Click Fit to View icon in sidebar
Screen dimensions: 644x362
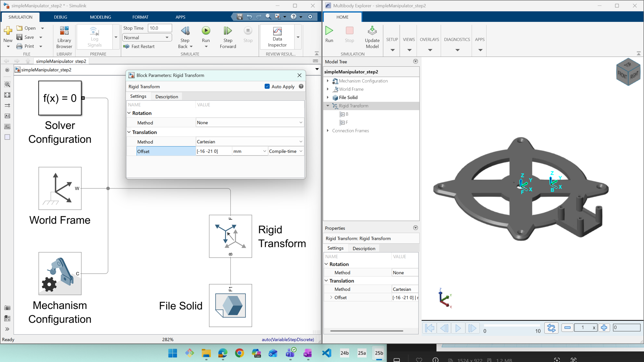pos(7,95)
